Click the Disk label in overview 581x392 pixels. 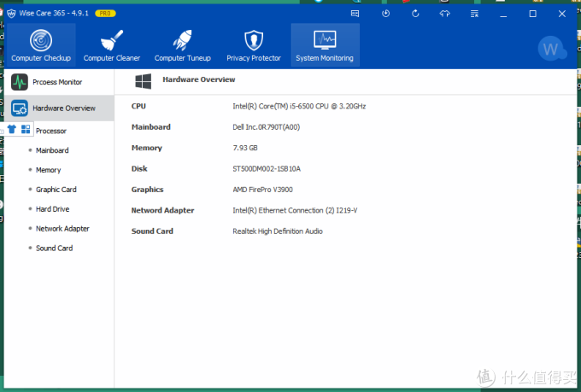[x=139, y=169]
